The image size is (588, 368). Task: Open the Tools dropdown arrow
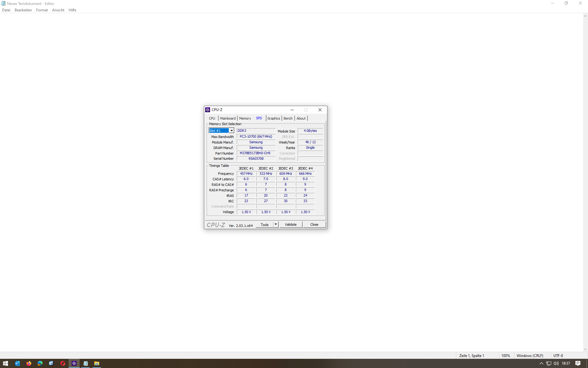coord(276,224)
